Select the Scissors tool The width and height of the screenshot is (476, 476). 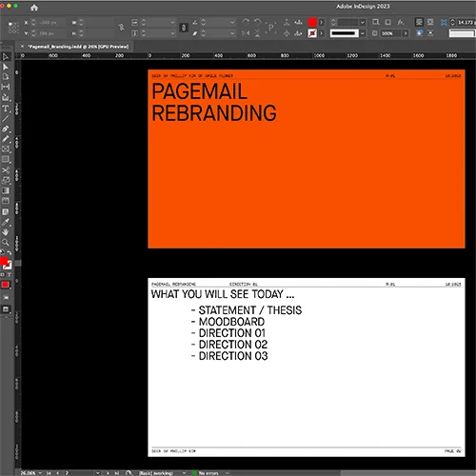click(x=6, y=170)
